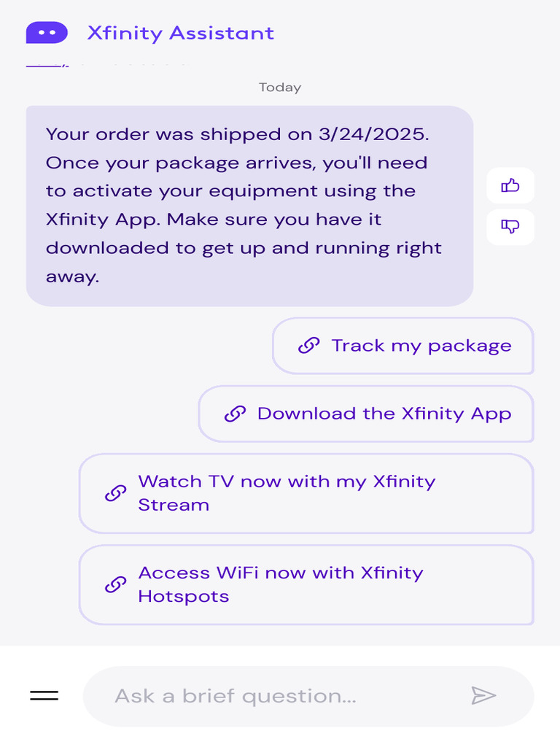Click the "Today" date label

point(280,88)
